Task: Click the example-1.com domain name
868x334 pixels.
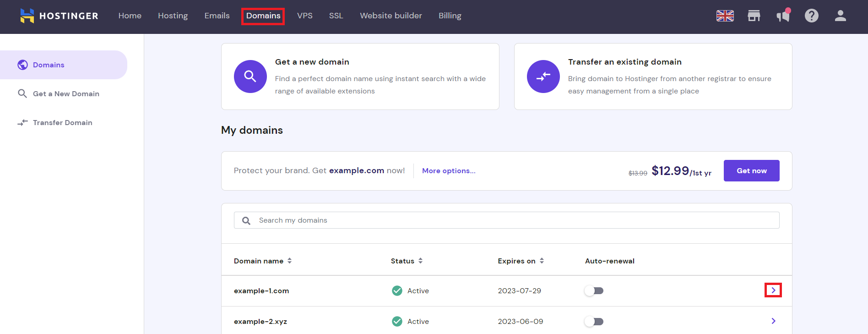Action: (x=261, y=290)
